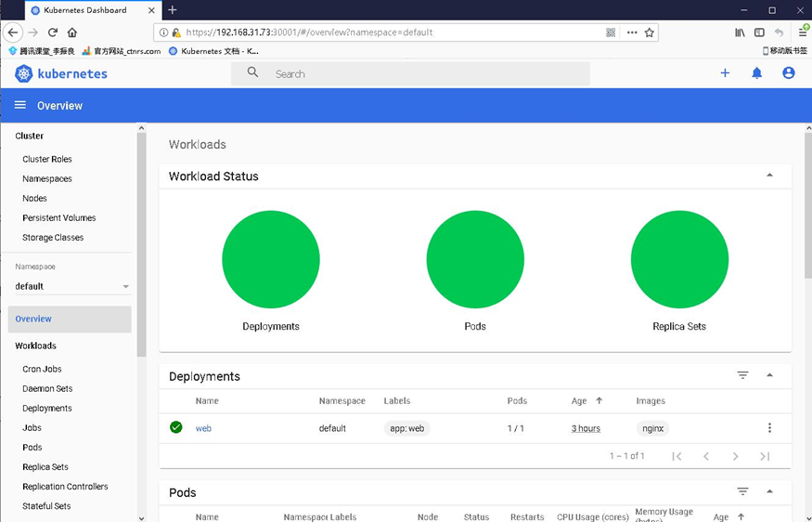Image resolution: width=812 pixels, height=522 pixels.
Task: Open the new browser tab button
Action: [173, 10]
